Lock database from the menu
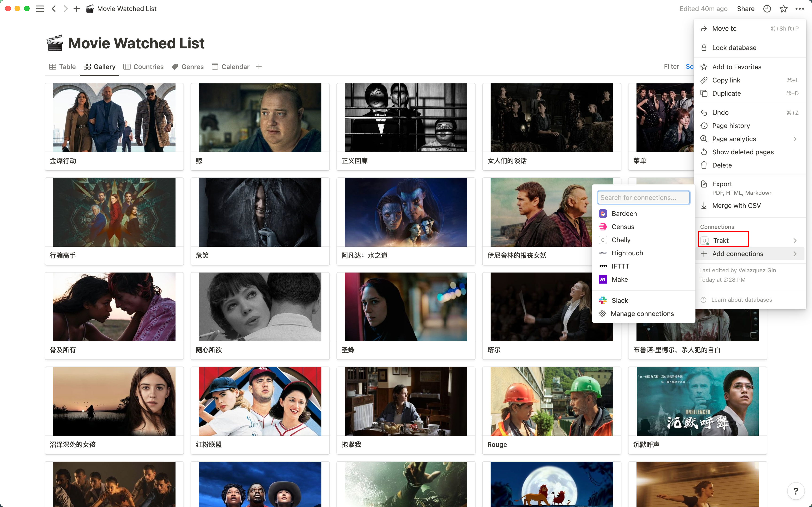 click(x=734, y=48)
